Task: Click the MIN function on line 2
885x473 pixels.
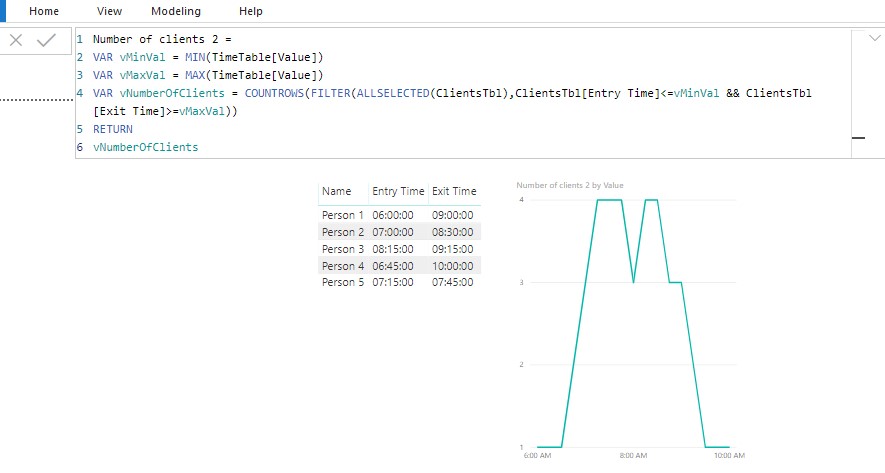Action: 195,57
